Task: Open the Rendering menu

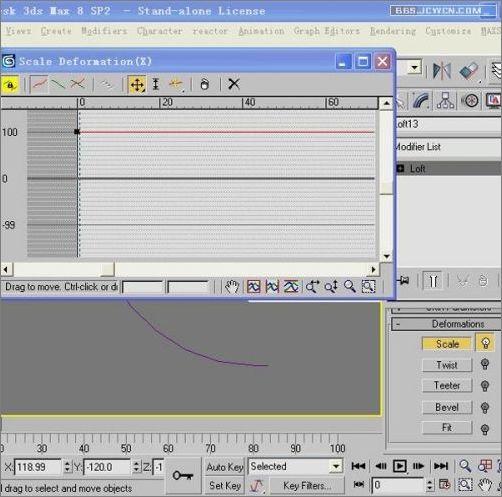Action: pos(393,31)
